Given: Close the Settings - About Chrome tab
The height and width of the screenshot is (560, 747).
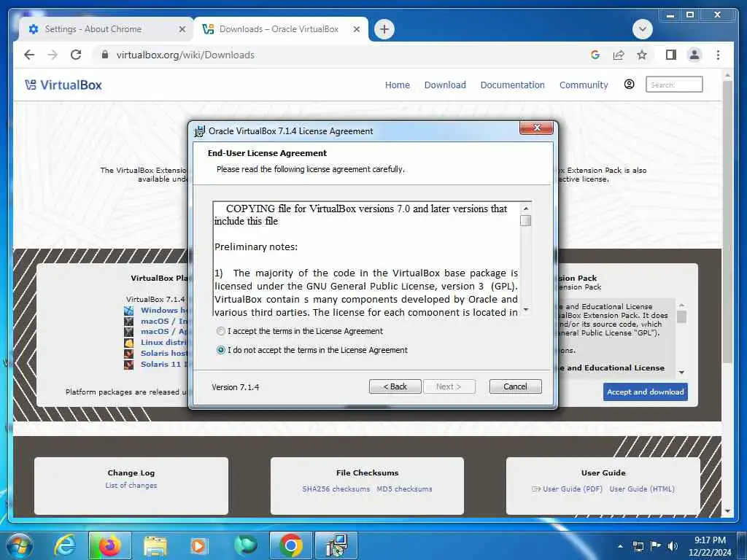Looking at the screenshot, I should [x=182, y=29].
